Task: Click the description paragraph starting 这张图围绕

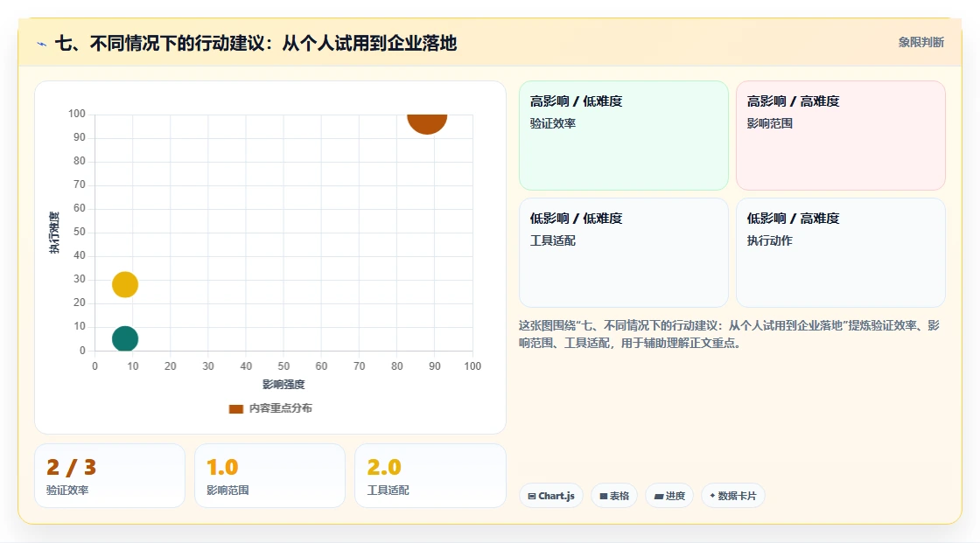Action: click(729, 334)
